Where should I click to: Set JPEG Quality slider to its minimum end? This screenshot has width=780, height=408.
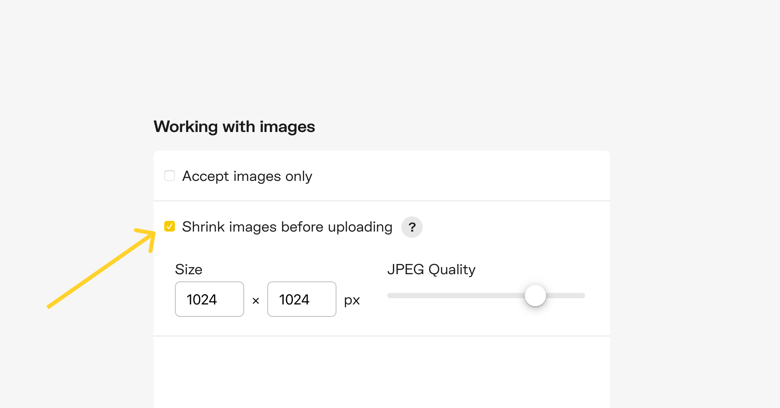tap(389, 296)
